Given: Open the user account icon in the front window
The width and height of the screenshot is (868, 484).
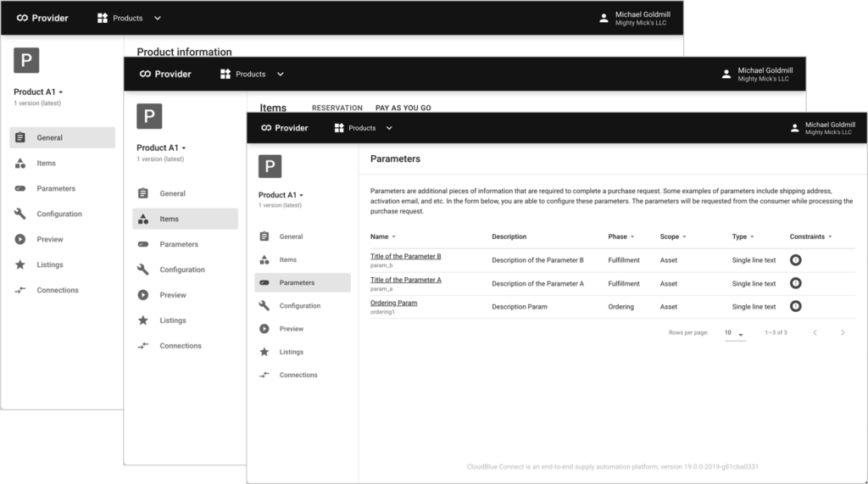Looking at the screenshot, I should pos(794,128).
